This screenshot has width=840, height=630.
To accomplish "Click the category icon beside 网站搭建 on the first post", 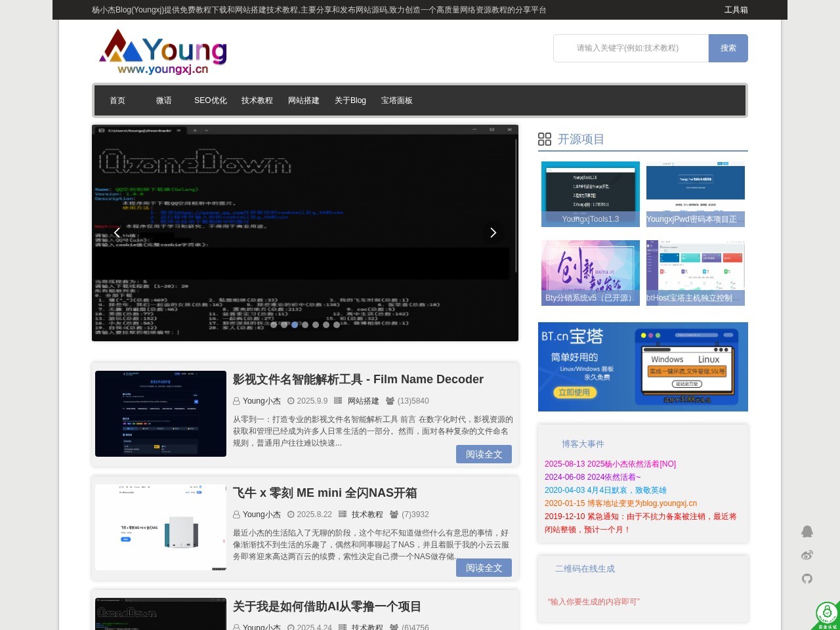I will [338, 401].
